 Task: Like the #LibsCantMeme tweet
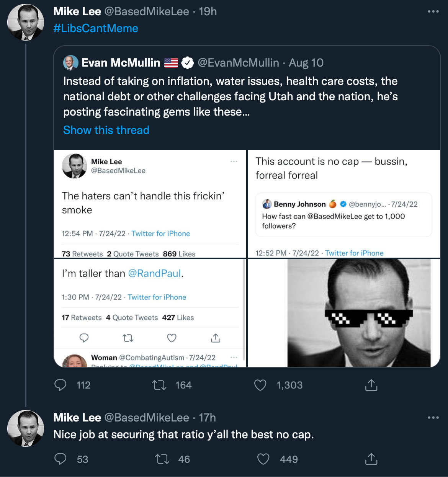[260, 385]
